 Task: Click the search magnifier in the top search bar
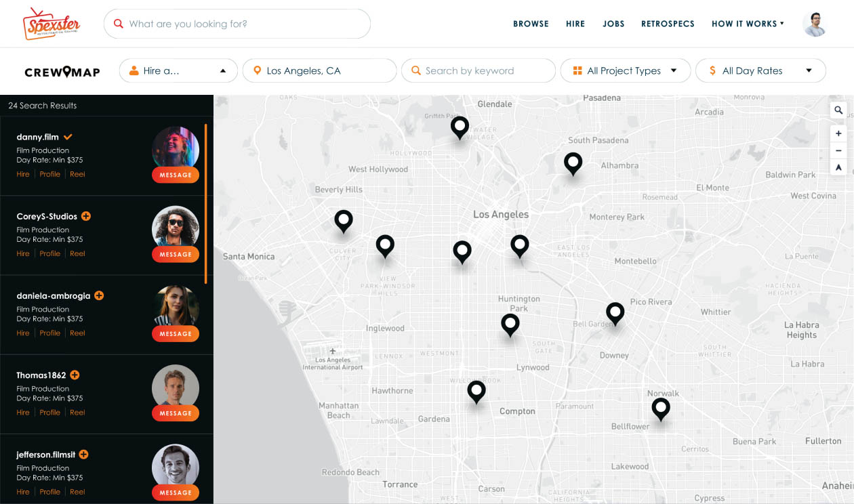pos(119,24)
